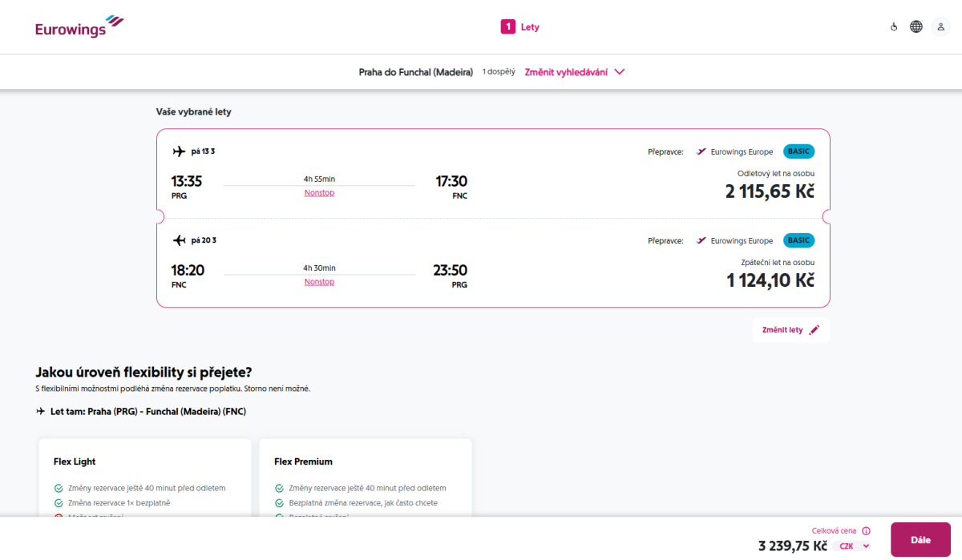Open the CZK currency dropdown

coord(854,546)
